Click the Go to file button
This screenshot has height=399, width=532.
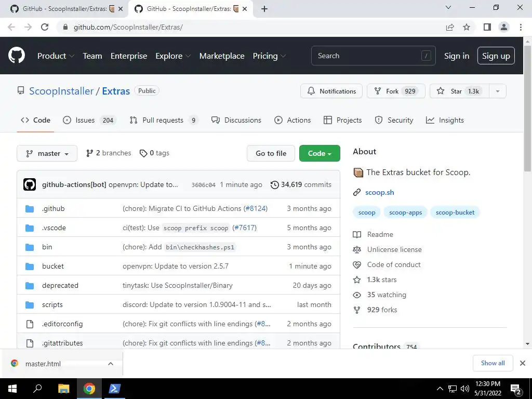tap(271, 153)
